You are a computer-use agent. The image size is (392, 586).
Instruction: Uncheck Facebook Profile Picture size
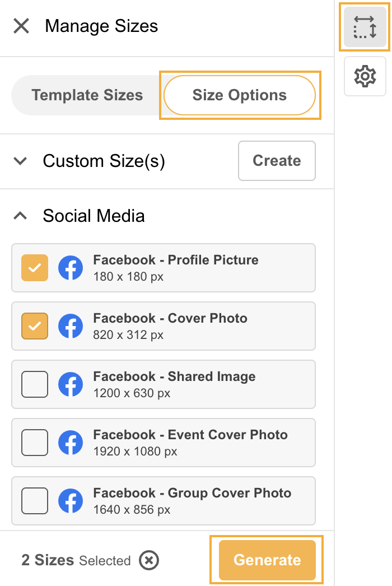[35, 268]
